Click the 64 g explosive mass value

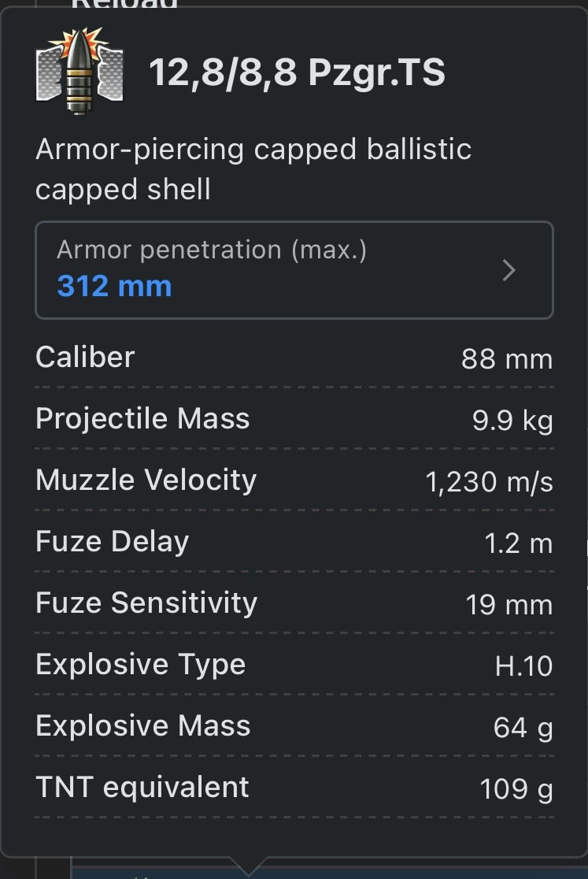click(523, 728)
